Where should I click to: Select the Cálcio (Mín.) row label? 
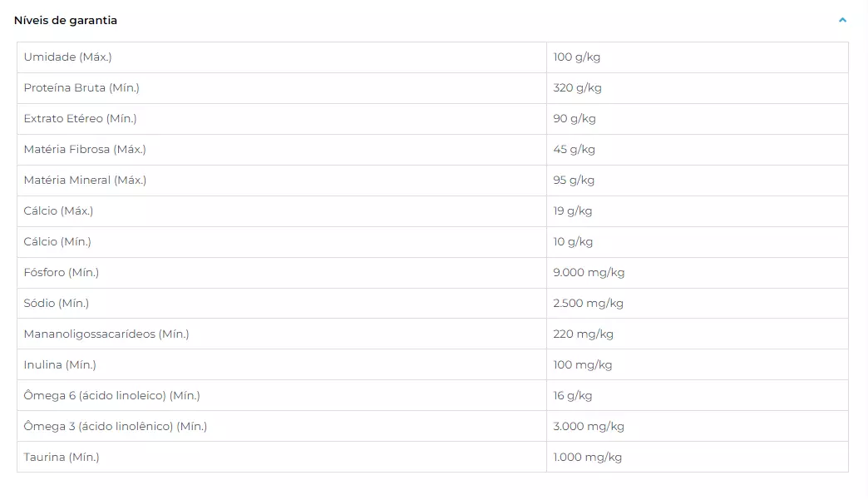coord(57,242)
